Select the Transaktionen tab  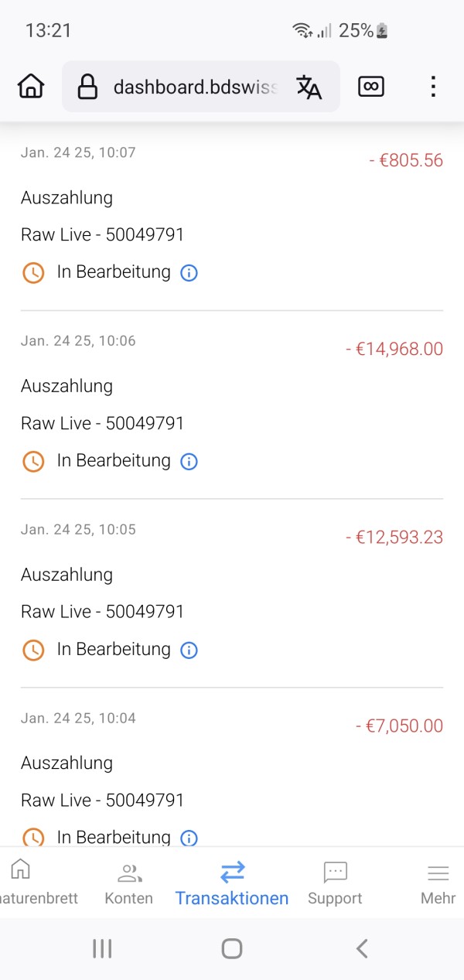coord(232,883)
